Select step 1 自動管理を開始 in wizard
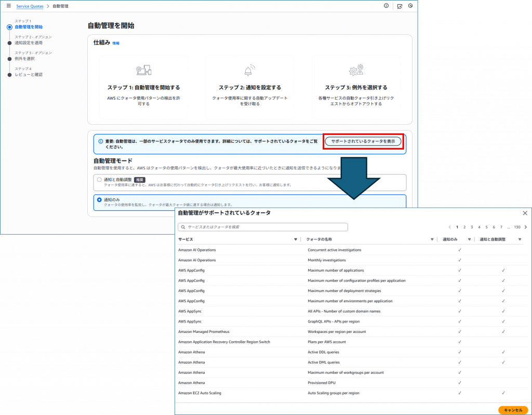Viewport: 532px width, 415px height. 29,26
